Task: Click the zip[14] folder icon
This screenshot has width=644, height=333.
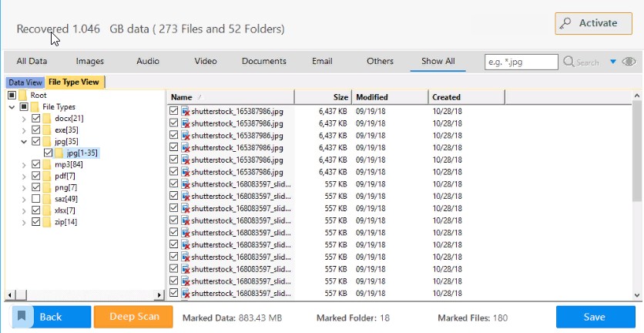Action: [46, 222]
